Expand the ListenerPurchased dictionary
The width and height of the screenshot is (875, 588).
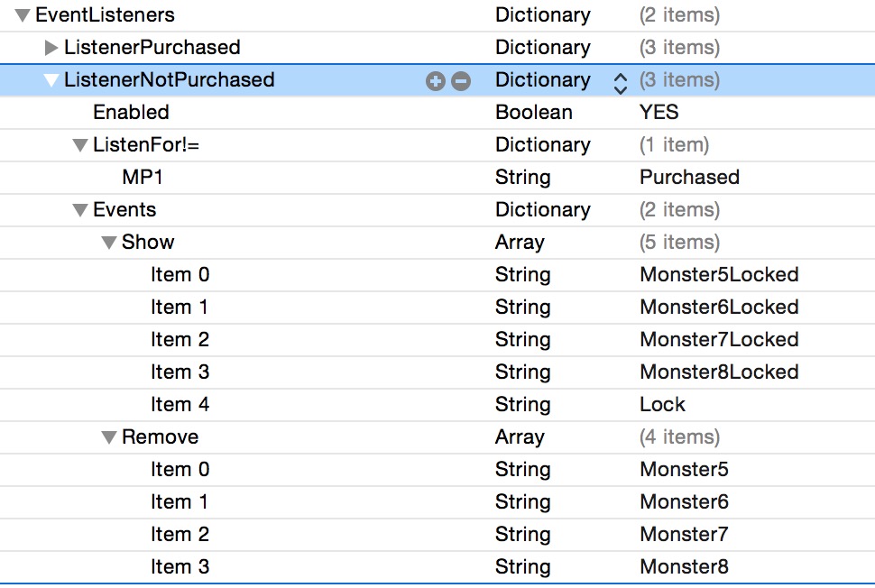point(51,48)
